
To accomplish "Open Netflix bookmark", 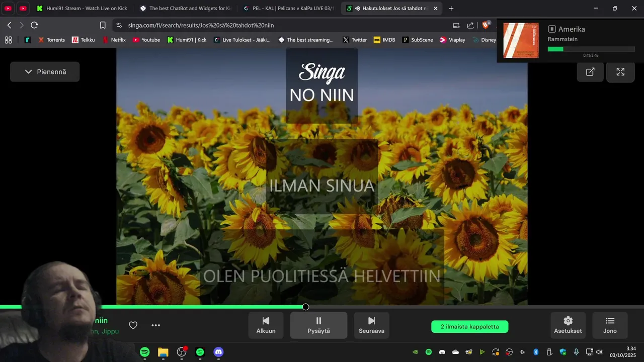I will (115, 40).
